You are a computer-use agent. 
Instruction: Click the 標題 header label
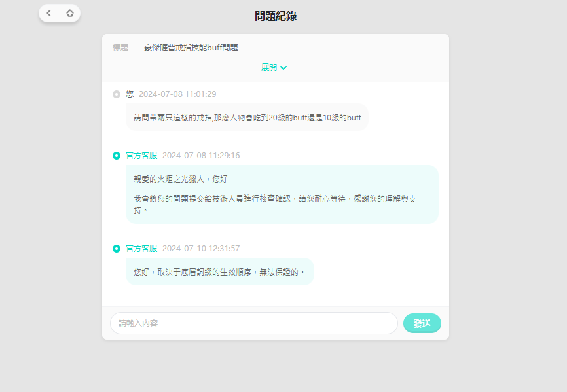coord(120,47)
